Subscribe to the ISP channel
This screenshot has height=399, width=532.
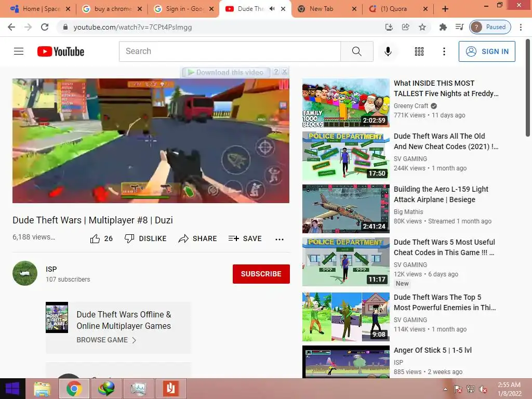(x=261, y=274)
